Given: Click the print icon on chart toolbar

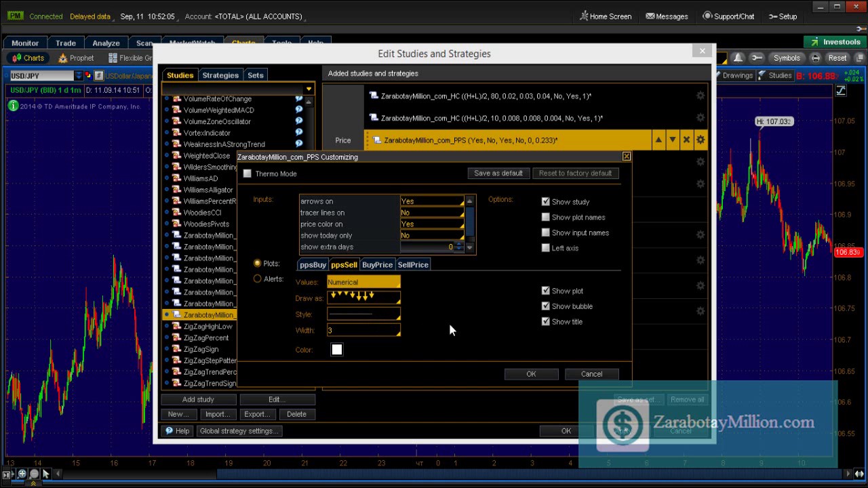Looking at the screenshot, I should (815, 58).
